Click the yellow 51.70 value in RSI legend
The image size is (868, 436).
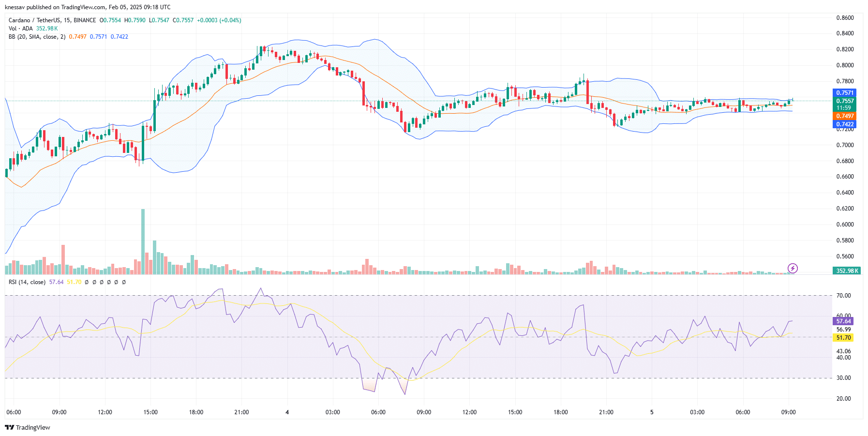74,282
